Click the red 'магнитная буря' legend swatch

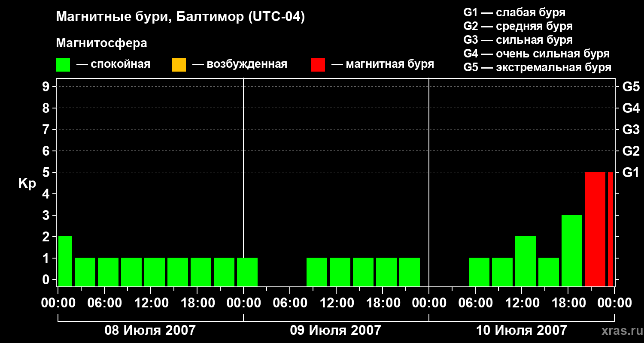(318, 65)
